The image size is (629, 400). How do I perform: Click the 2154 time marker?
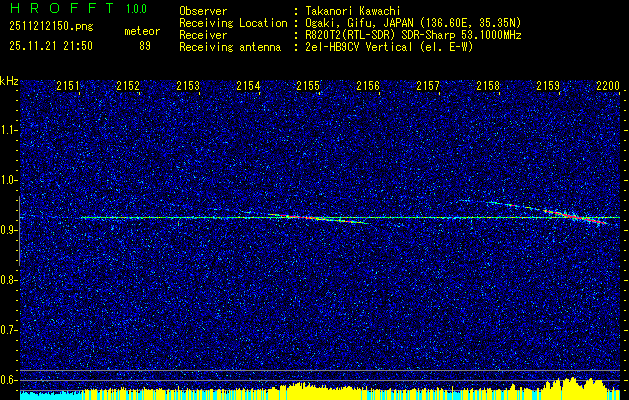pos(248,86)
